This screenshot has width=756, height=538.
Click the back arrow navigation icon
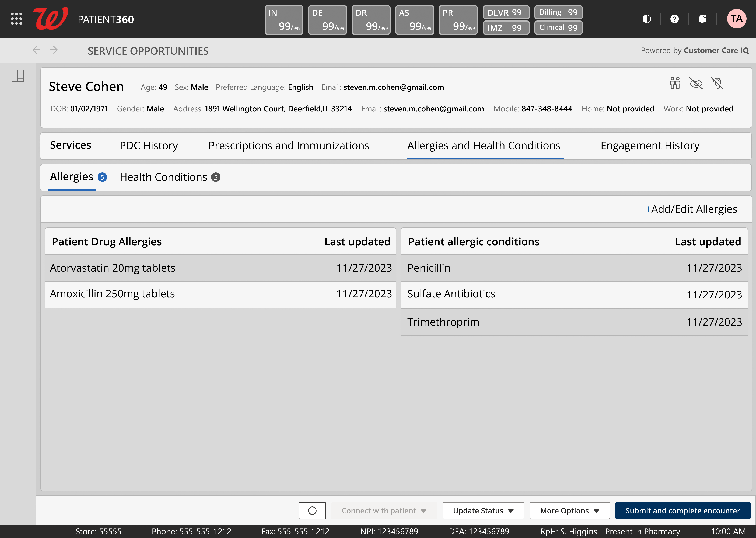36,50
